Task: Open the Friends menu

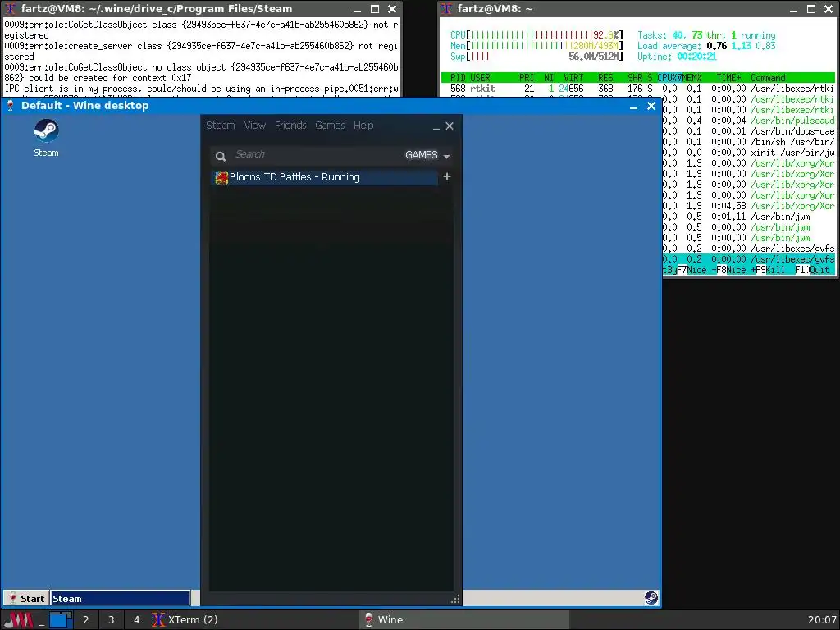Action: tap(290, 126)
